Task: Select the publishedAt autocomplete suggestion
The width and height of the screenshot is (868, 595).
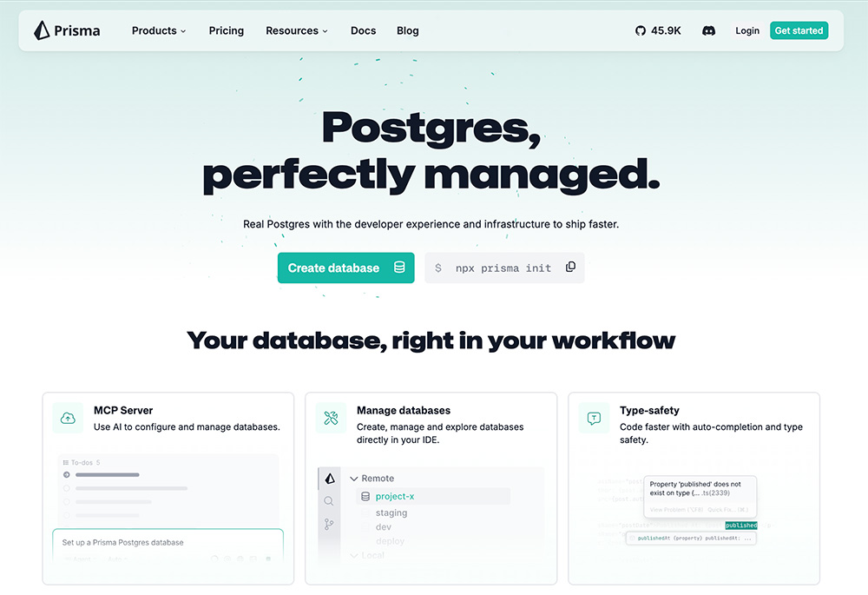Action: pyautogui.click(x=691, y=538)
